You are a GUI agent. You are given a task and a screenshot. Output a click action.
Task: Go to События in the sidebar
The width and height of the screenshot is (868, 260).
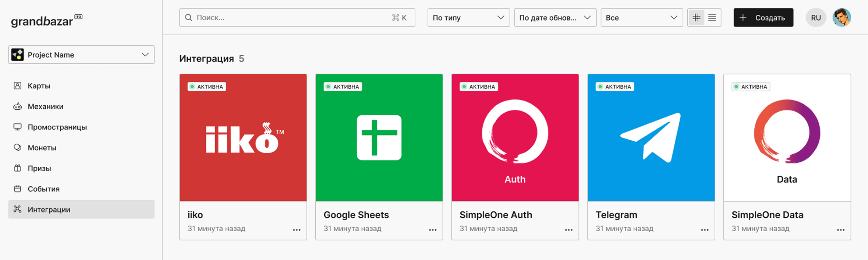[x=81, y=189]
